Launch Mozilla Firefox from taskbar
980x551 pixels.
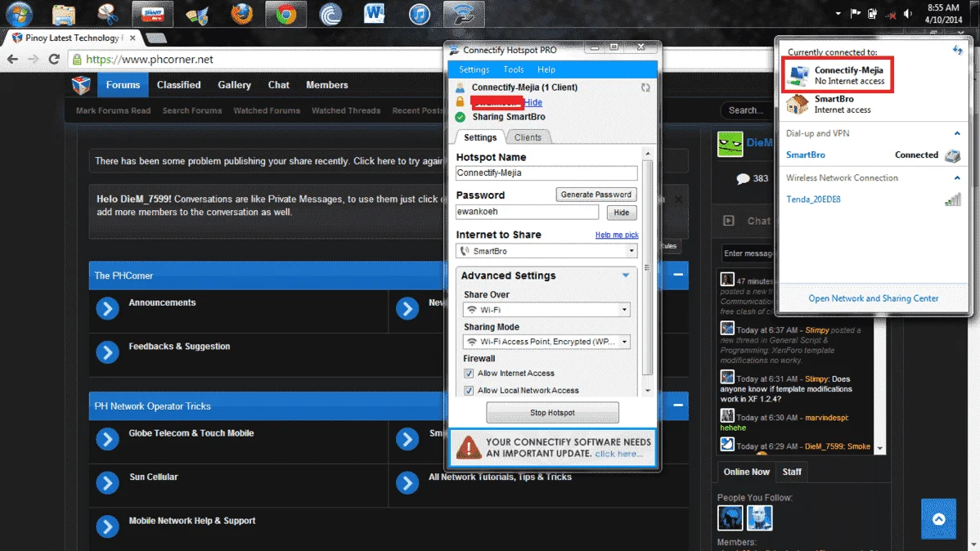click(x=241, y=14)
